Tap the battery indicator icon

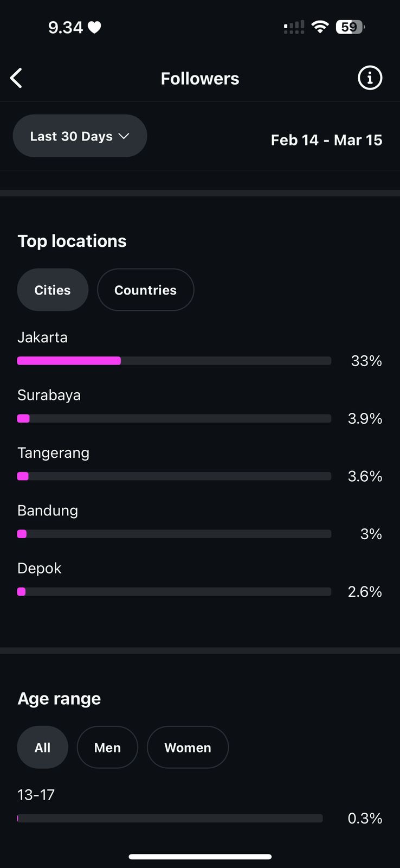point(350,27)
